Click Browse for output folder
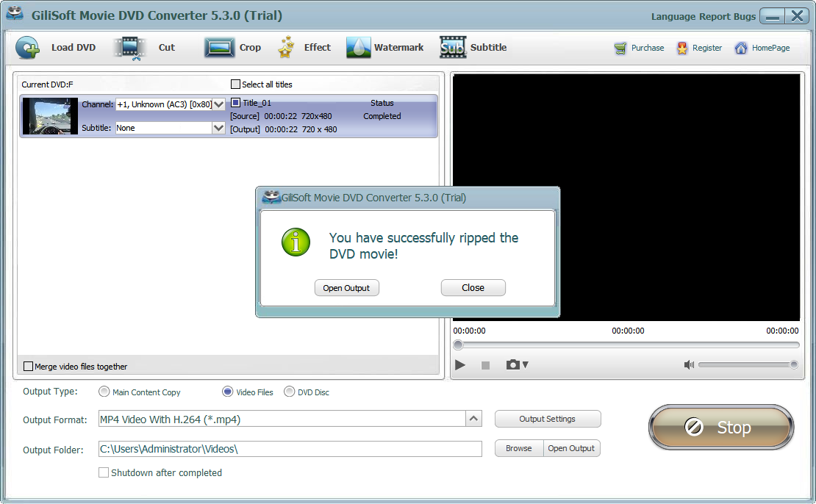This screenshot has width=816, height=504. pyautogui.click(x=519, y=448)
